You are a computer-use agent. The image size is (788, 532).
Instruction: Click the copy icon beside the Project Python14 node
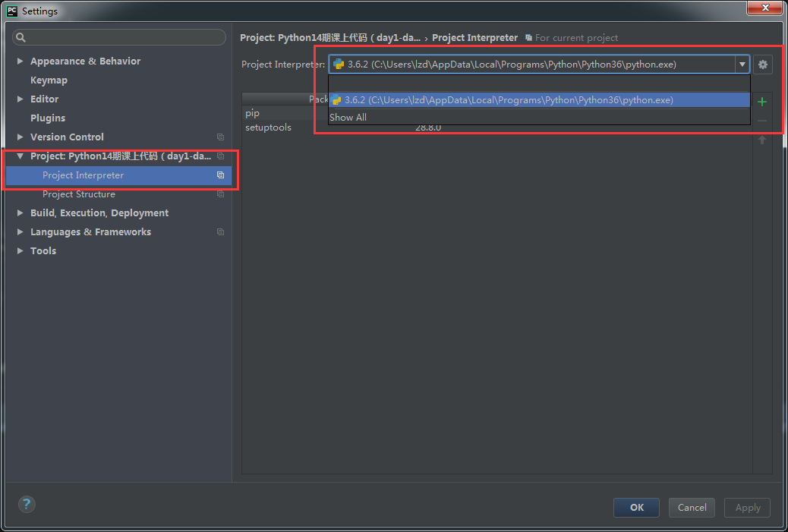coord(220,156)
